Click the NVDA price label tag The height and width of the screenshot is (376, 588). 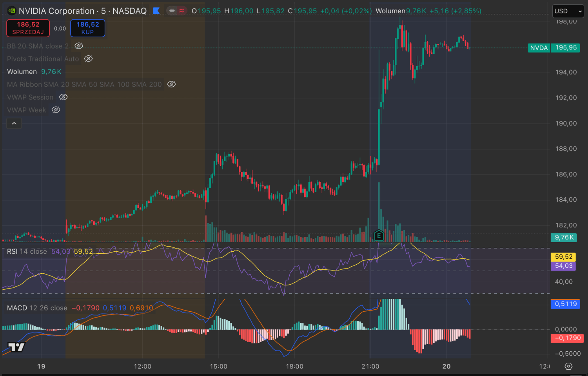pos(539,48)
